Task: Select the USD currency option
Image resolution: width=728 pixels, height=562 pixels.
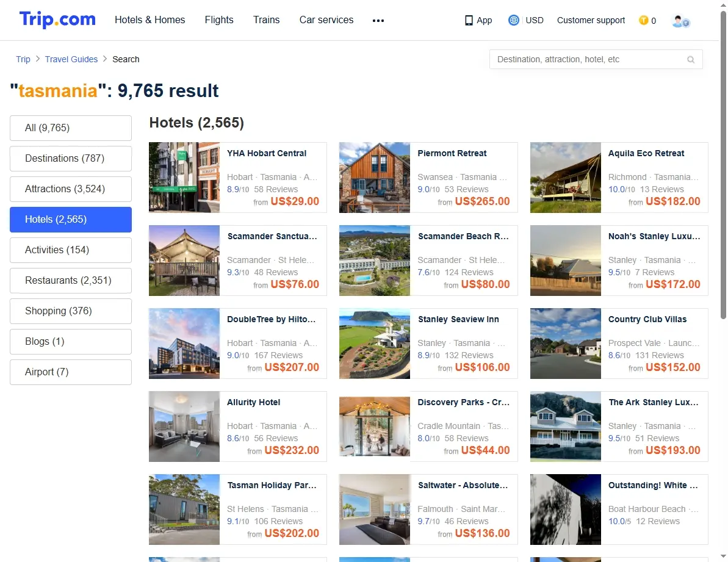Action: point(535,20)
